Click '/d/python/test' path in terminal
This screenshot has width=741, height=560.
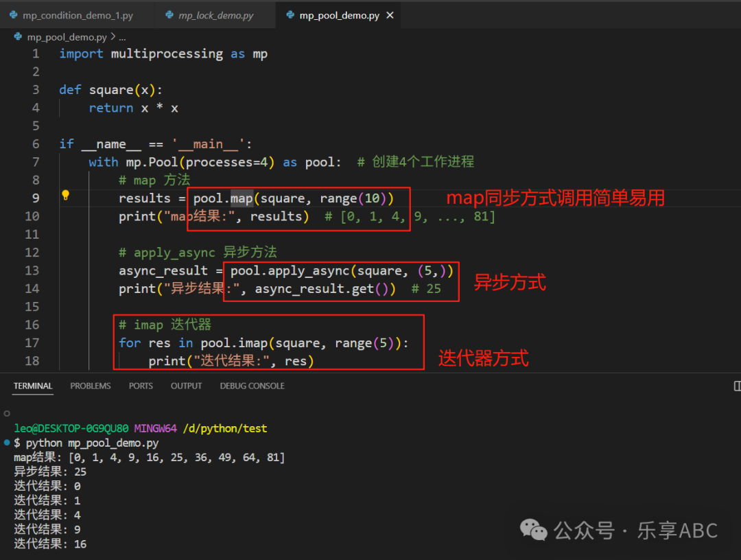(225, 429)
